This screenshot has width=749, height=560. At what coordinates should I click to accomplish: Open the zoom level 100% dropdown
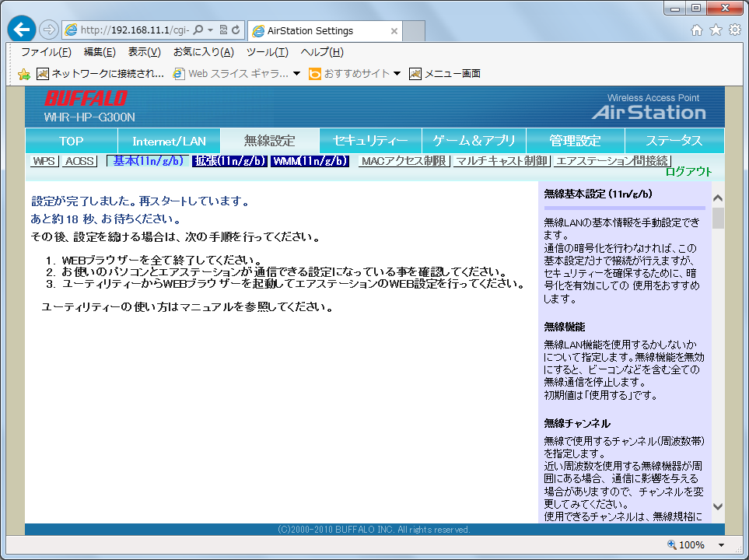(721, 545)
